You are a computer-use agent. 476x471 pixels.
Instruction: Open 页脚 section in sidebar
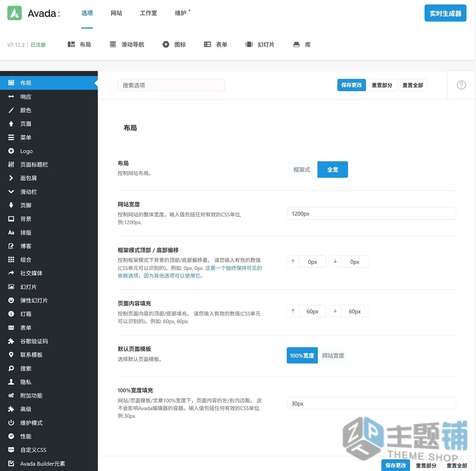click(x=49, y=206)
